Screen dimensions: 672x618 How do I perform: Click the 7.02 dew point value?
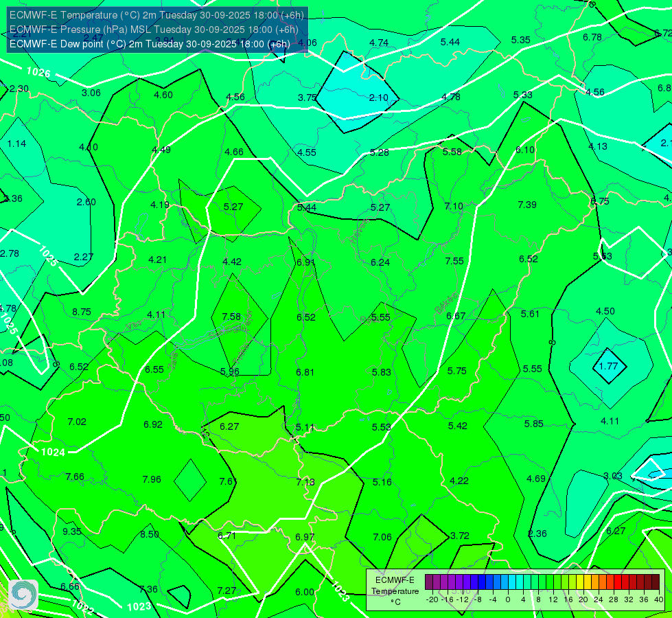click(x=77, y=422)
